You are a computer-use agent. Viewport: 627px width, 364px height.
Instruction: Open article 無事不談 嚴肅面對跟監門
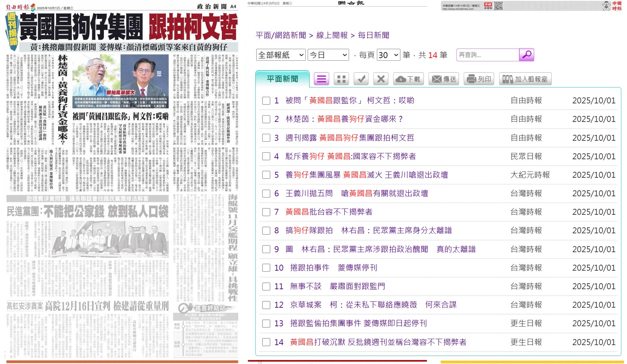337,286
